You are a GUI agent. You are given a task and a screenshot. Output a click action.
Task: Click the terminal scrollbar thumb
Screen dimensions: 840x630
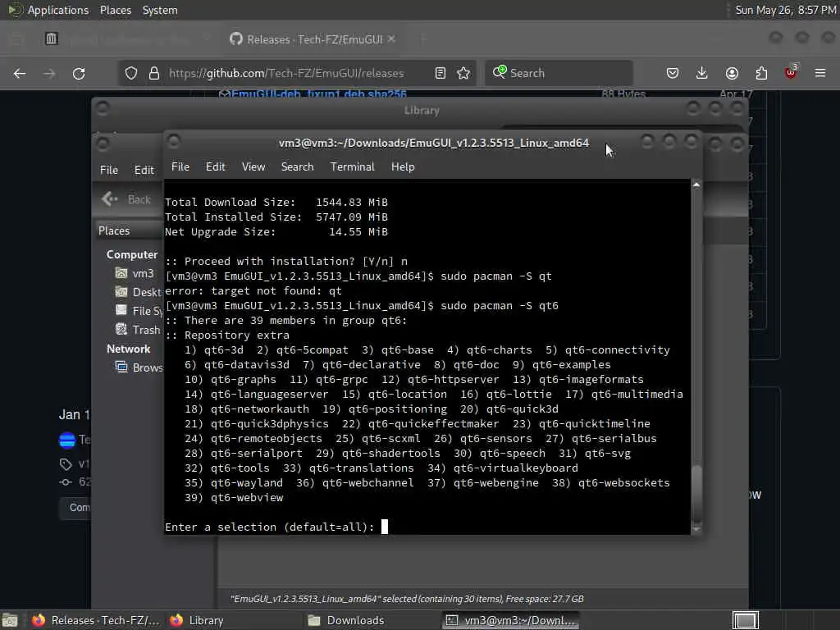696,493
